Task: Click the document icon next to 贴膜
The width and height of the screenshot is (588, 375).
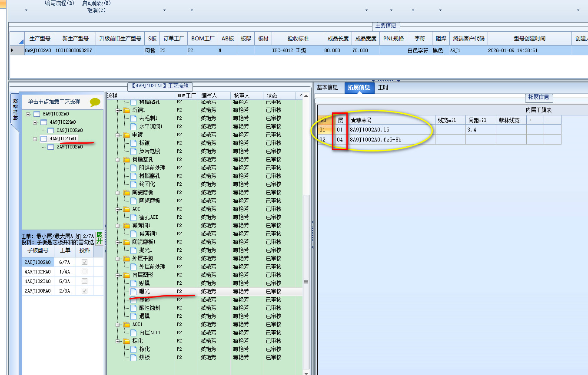Action: click(133, 283)
